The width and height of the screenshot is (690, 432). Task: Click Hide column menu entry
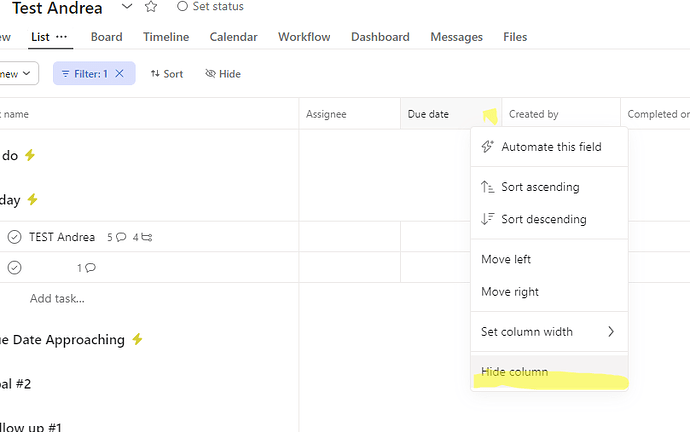click(514, 372)
